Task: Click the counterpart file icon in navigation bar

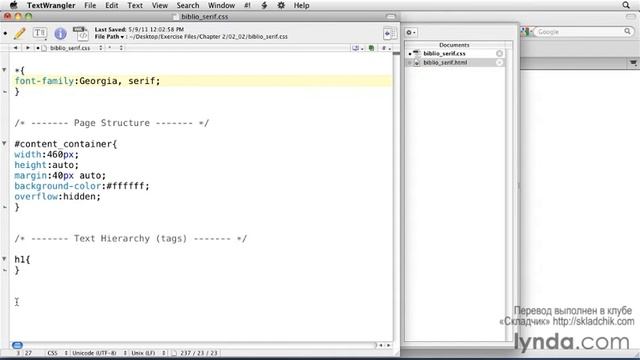Action: coord(371,48)
